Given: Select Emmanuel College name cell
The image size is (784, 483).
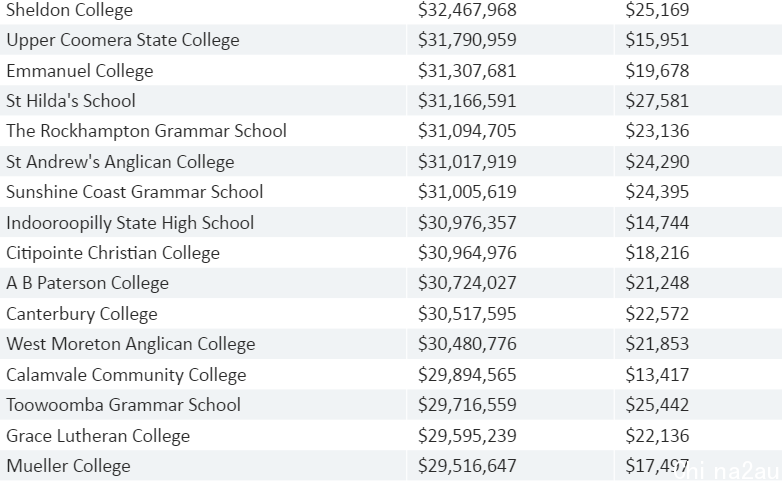Looking at the screenshot, I should (80, 70).
